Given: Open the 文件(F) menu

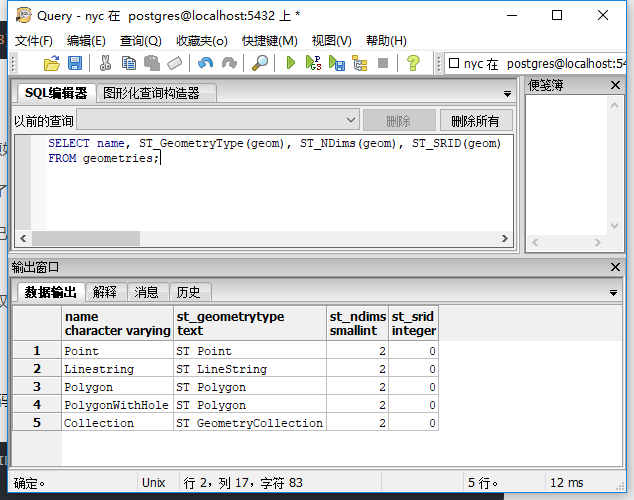Looking at the screenshot, I should (x=34, y=41).
